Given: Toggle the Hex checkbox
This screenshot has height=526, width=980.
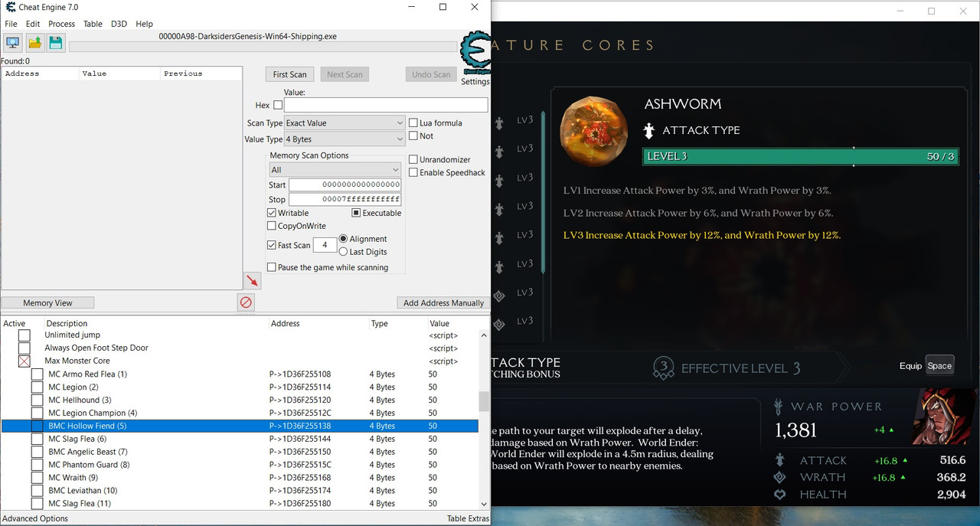Looking at the screenshot, I should [x=278, y=105].
